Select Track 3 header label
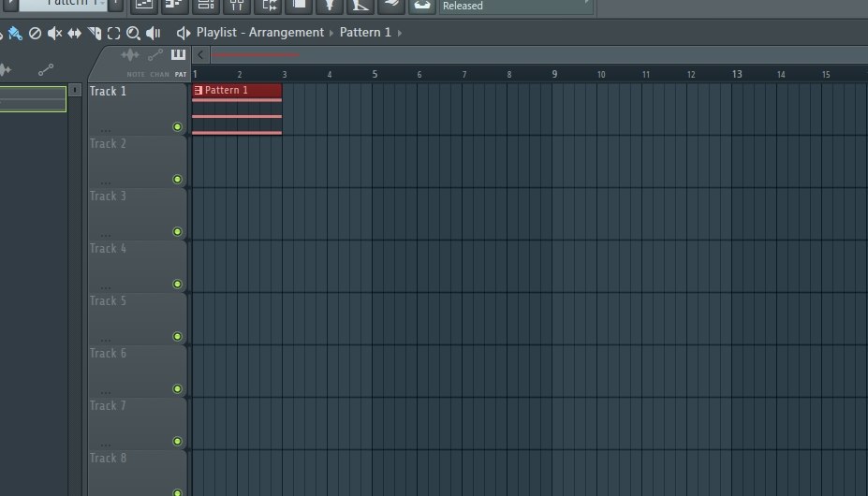 108,196
